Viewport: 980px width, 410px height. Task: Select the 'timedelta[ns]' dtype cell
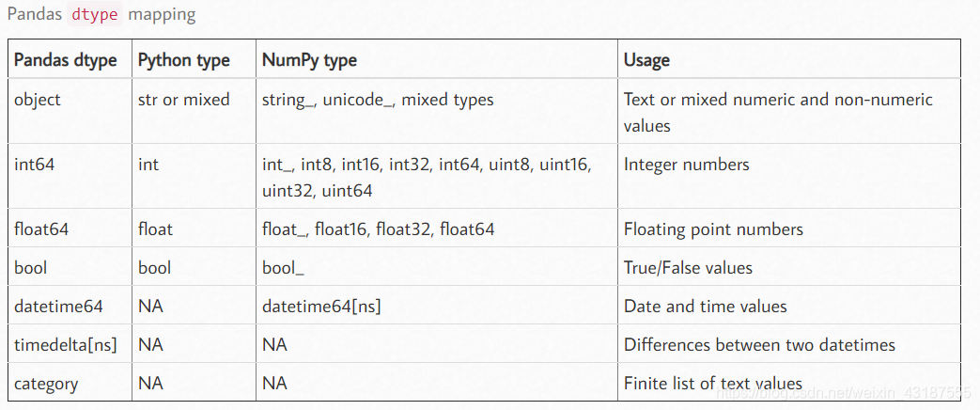[x=66, y=345]
